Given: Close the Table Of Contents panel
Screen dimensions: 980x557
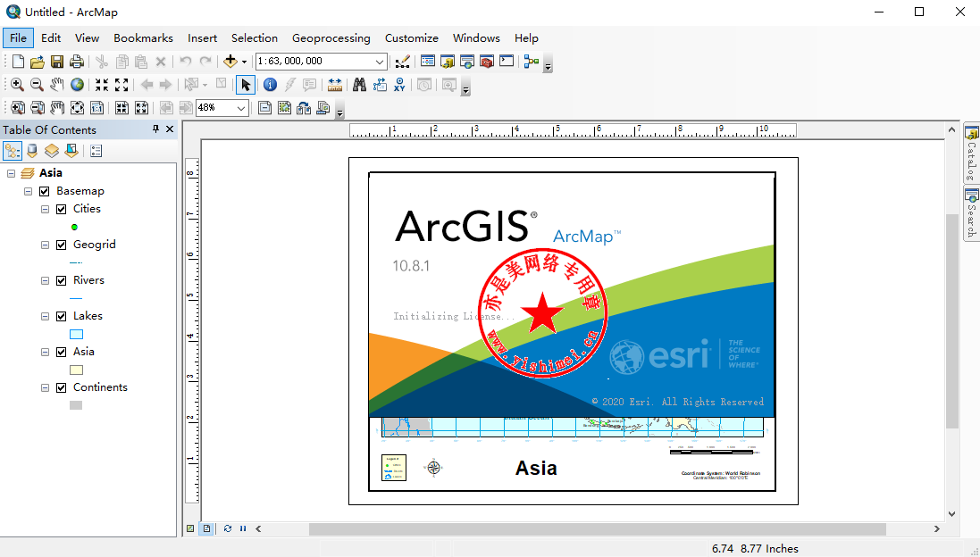Looking at the screenshot, I should (x=170, y=129).
